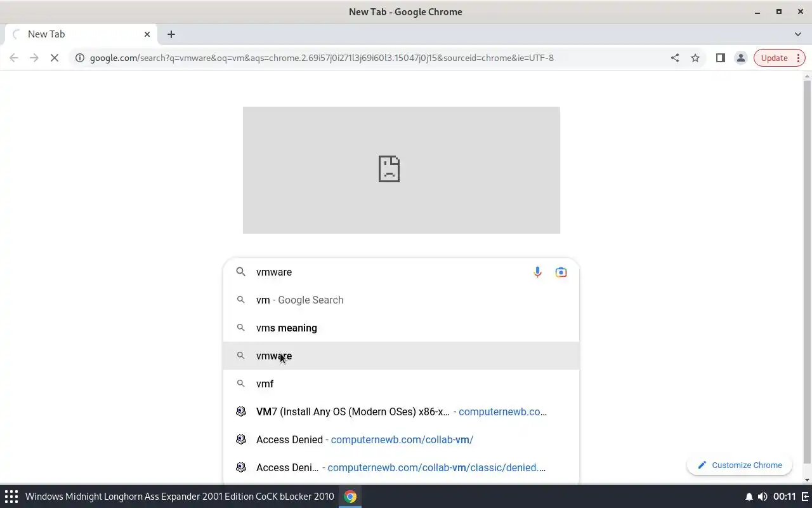This screenshot has width=812, height=508.
Task: Share this page icon
Action: pyautogui.click(x=675, y=58)
